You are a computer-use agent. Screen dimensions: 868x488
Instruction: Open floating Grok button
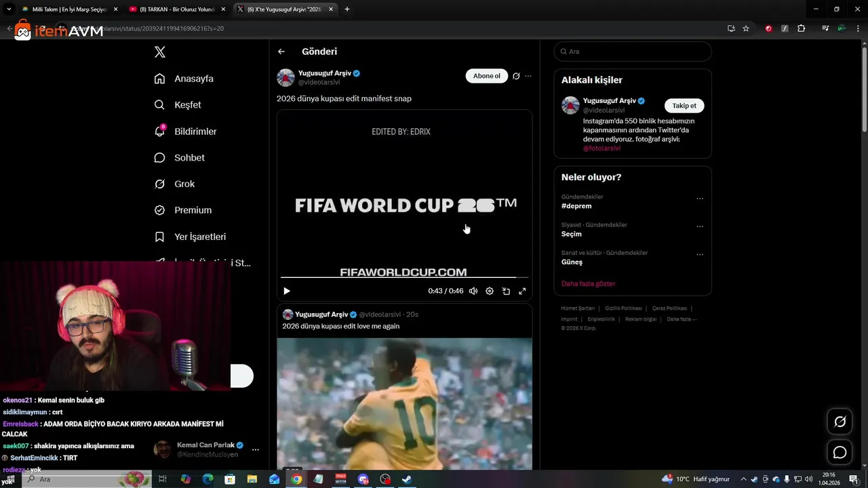point(840,422)
